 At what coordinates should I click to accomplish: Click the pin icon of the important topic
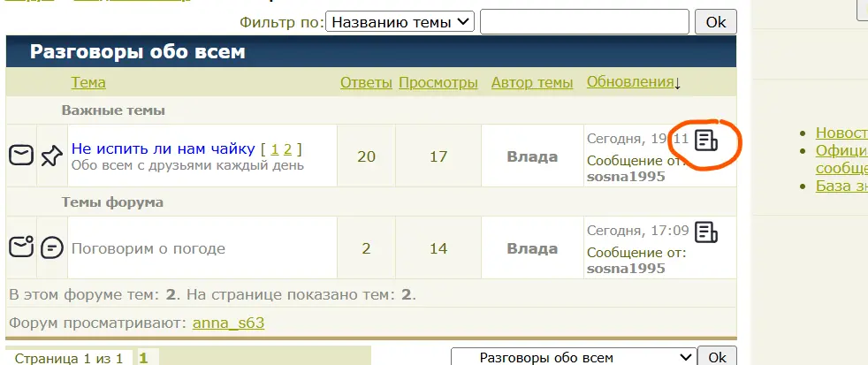tap(52, 156)
